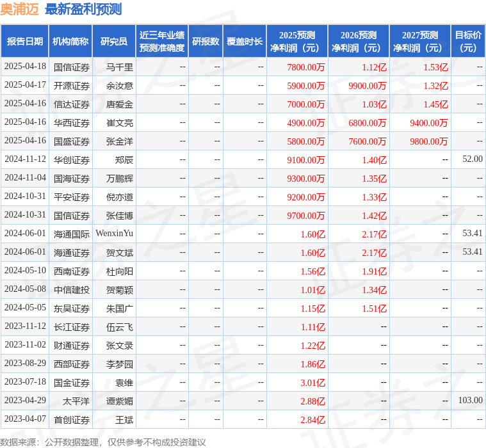Click the 近三年业绩预测准确度 column header
This screenshot has width=486, height=448.
tap(162, 41)
